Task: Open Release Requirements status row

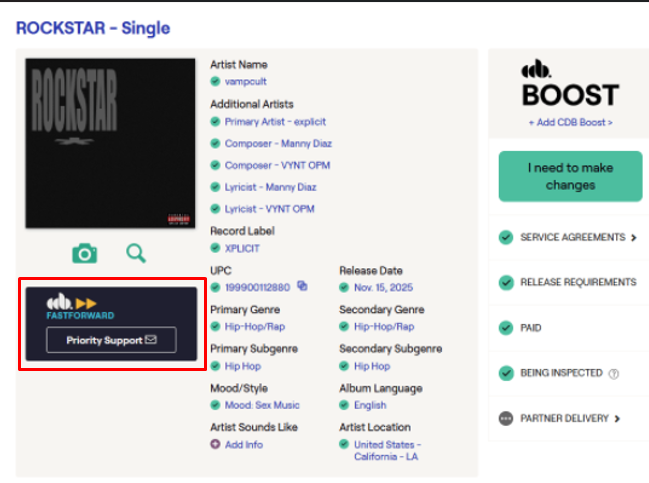Action: [569, 283]
